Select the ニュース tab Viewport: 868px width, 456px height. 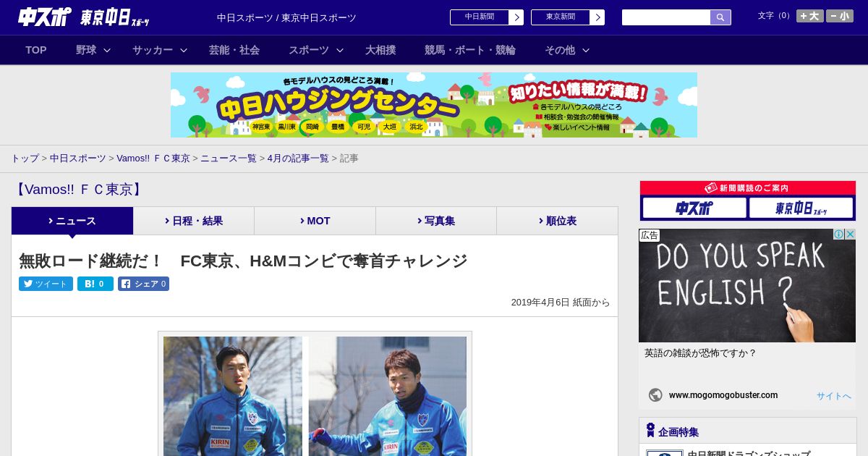point(72,221)
